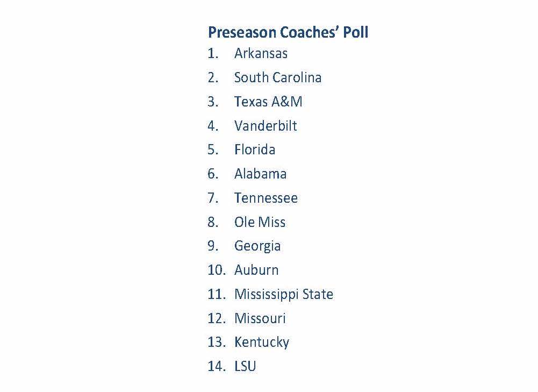Click the rank number 1 marker

tap(213, 54)
